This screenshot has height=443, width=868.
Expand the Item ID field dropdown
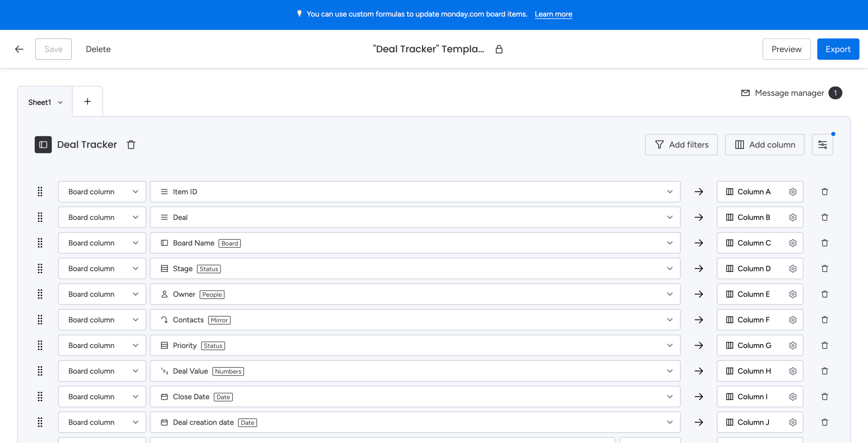(x=669, y=192)
